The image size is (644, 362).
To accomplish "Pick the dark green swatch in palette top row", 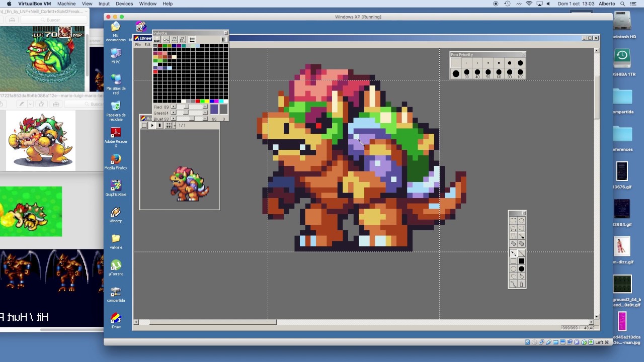I will [x=165, y=46].
